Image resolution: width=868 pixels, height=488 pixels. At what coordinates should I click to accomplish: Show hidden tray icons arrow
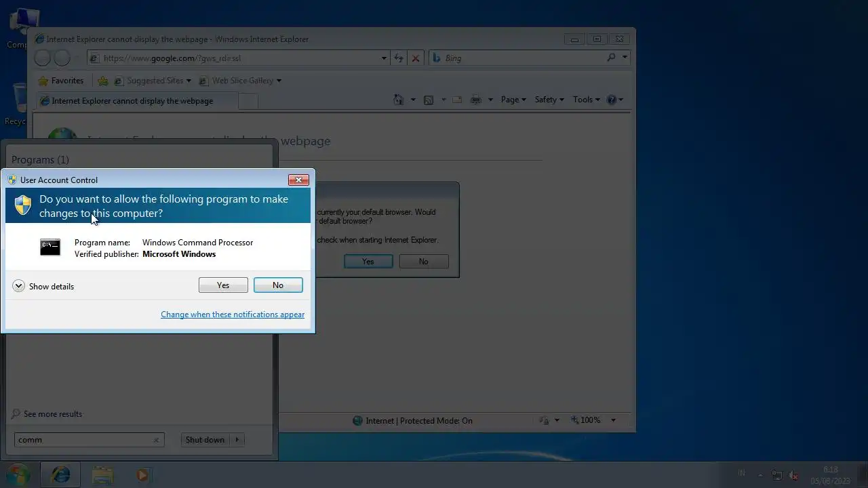click(760, 475)
